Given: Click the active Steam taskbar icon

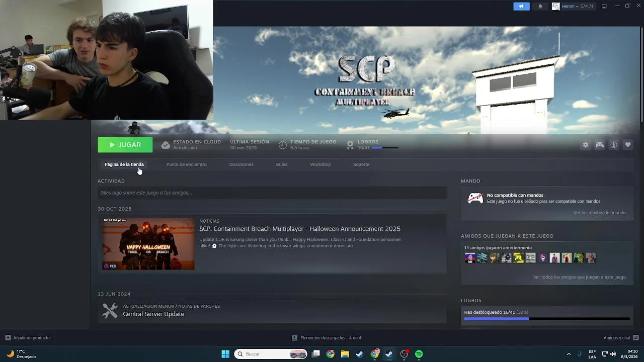Looking at the screenshot, I should point(389,354).
